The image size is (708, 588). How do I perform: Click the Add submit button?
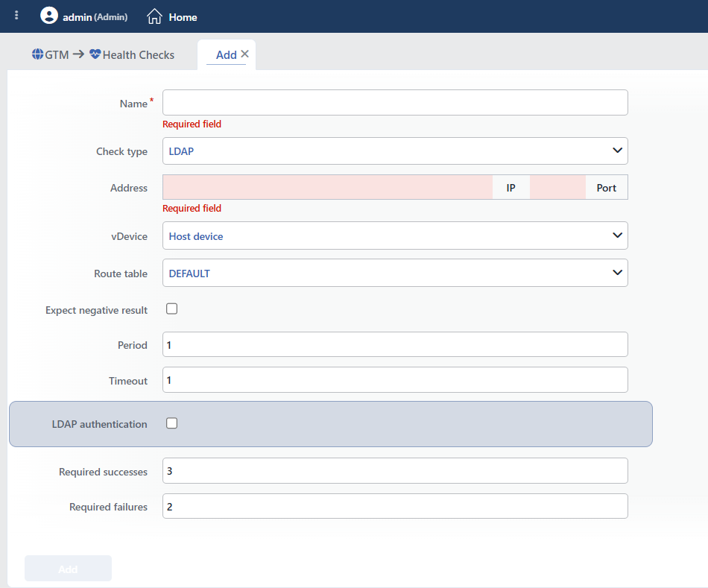click(x=68, y=568)
